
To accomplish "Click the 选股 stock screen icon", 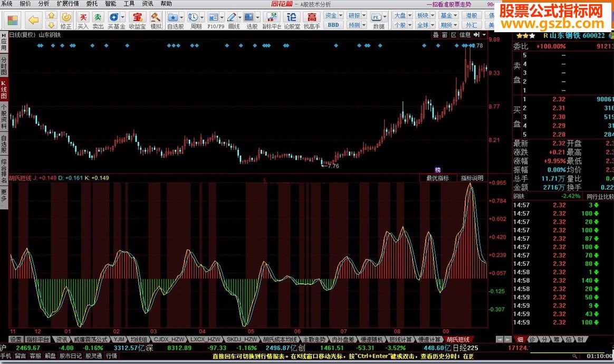I will point(249,17).
